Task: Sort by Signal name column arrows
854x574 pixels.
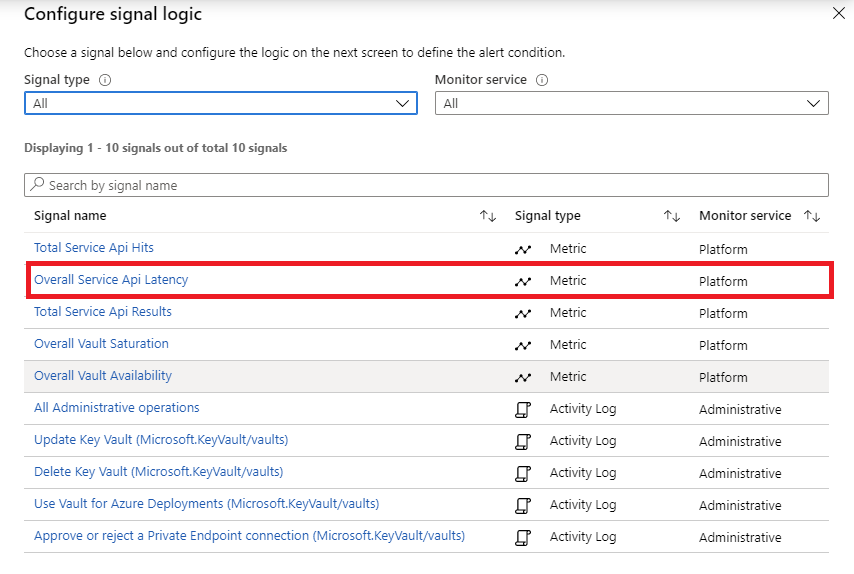Action: click(x=487, y=216)
